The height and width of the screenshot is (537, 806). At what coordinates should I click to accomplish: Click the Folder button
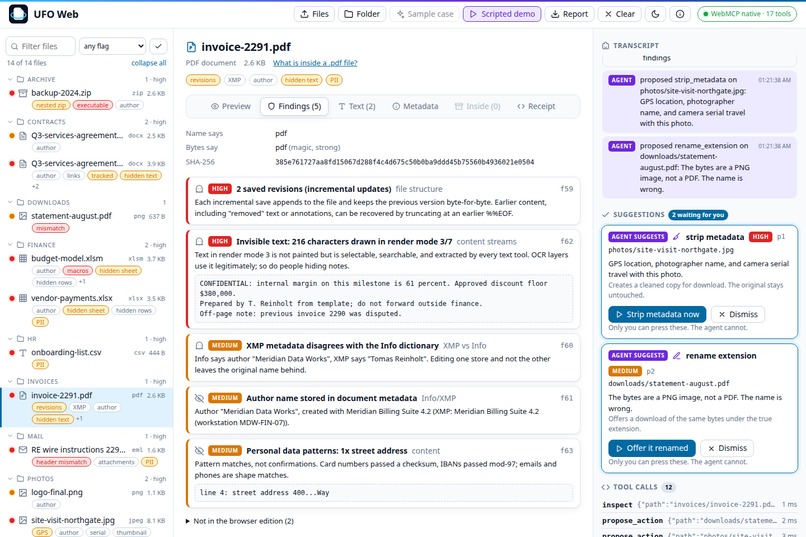(362, 14)
